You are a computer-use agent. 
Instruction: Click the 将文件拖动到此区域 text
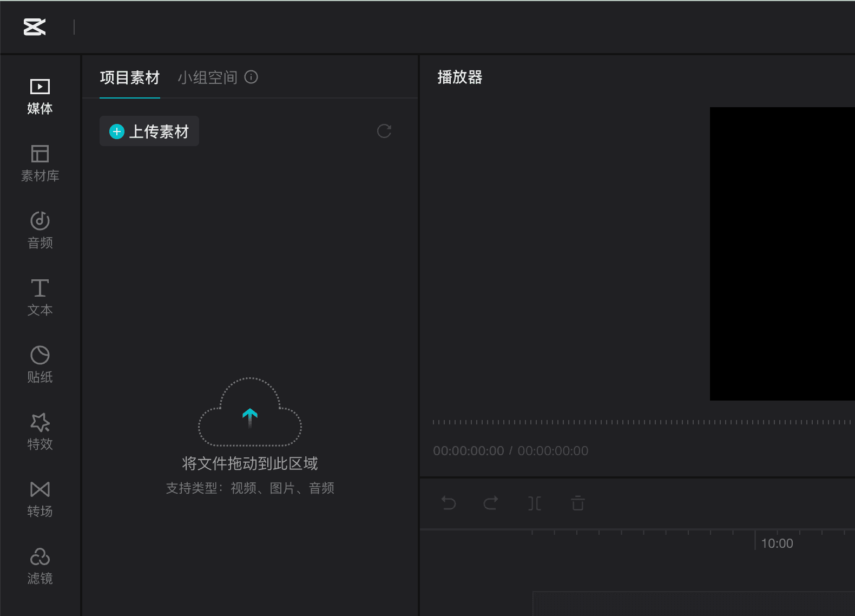(x=250, y=463)
